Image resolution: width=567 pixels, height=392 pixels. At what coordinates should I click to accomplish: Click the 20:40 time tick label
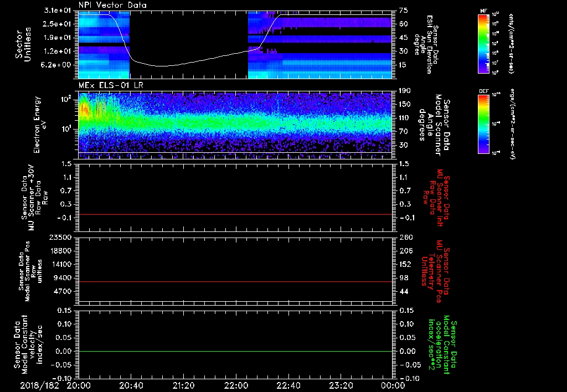point(131,385)
